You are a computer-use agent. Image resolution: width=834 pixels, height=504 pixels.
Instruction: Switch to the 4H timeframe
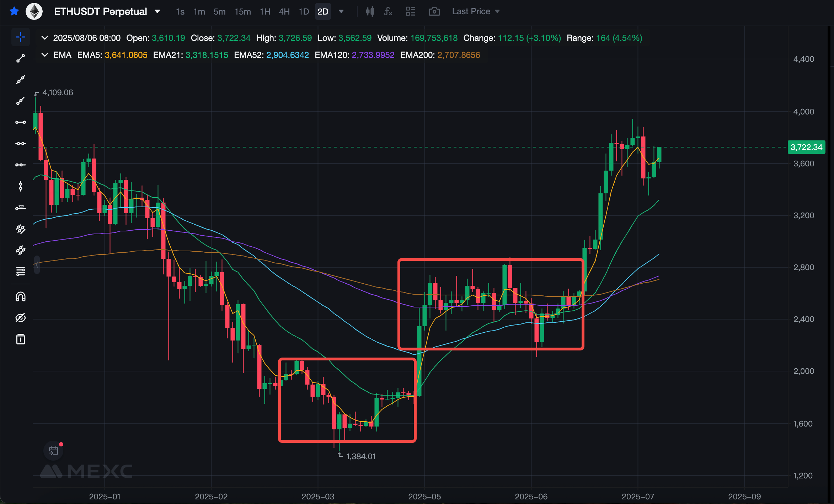pos(284,12)
